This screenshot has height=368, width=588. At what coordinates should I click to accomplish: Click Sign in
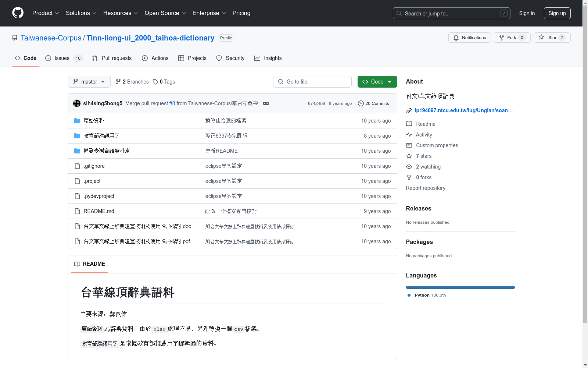(x=527, y=13)
